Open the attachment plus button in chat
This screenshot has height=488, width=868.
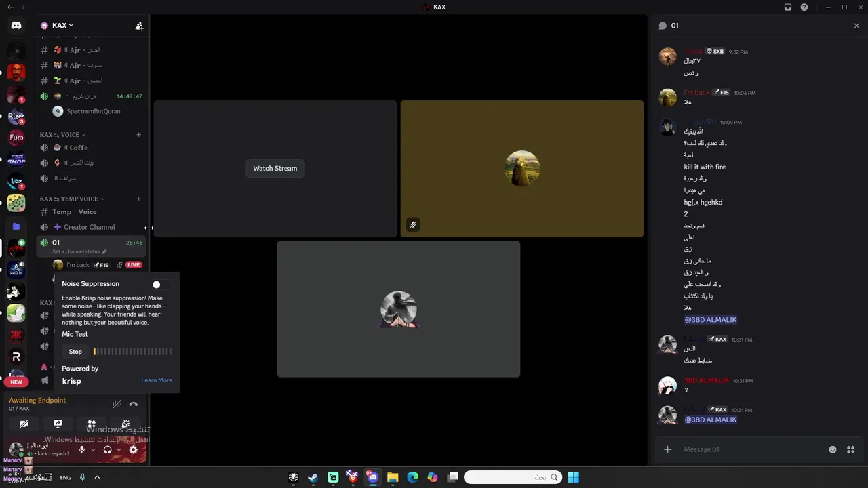pos(668,449)
